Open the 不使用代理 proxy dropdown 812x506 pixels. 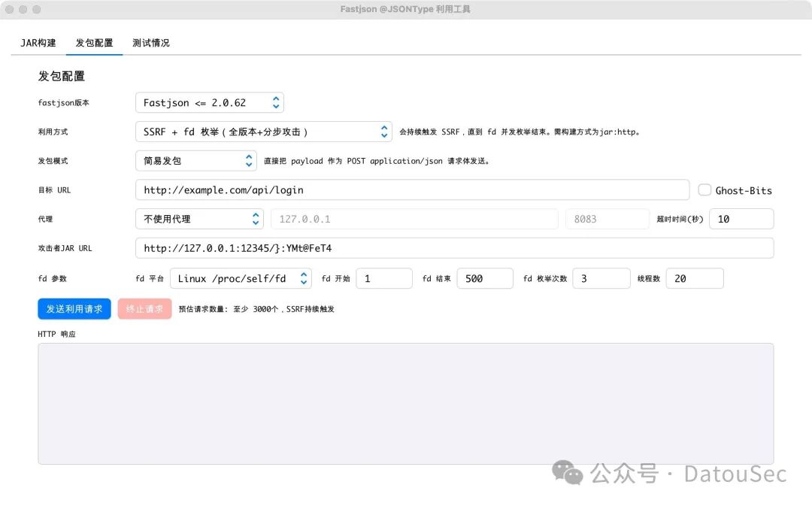(x=199, y=219)
